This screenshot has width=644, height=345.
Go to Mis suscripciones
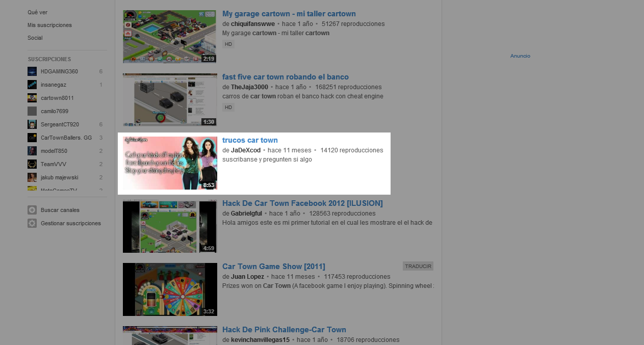(x=49, y=25)
